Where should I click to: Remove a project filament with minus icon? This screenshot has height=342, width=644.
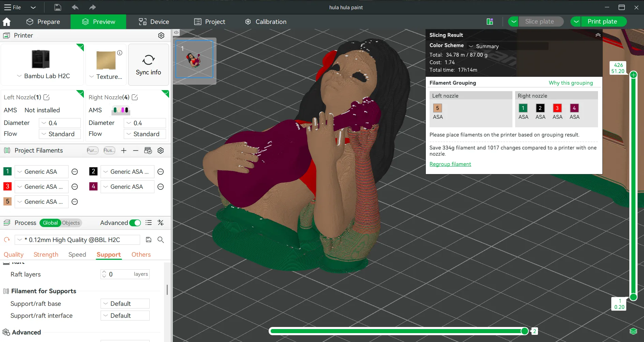(136, 151)
